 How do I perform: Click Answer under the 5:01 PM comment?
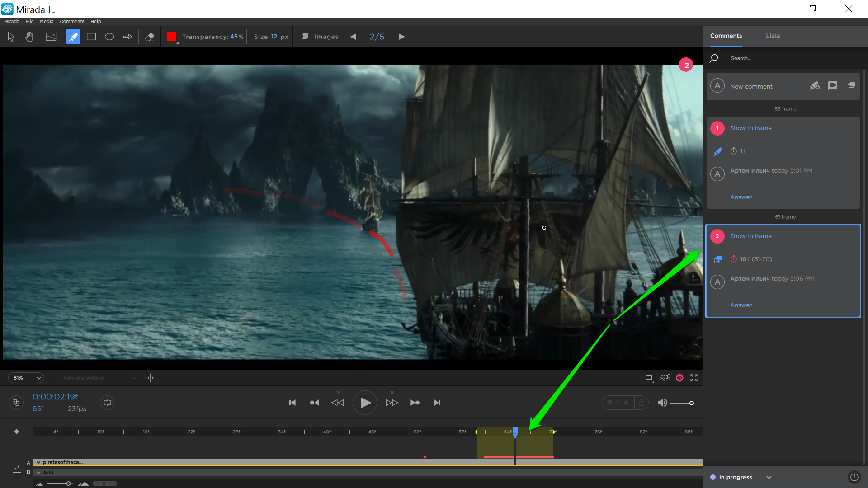point(741,197)
